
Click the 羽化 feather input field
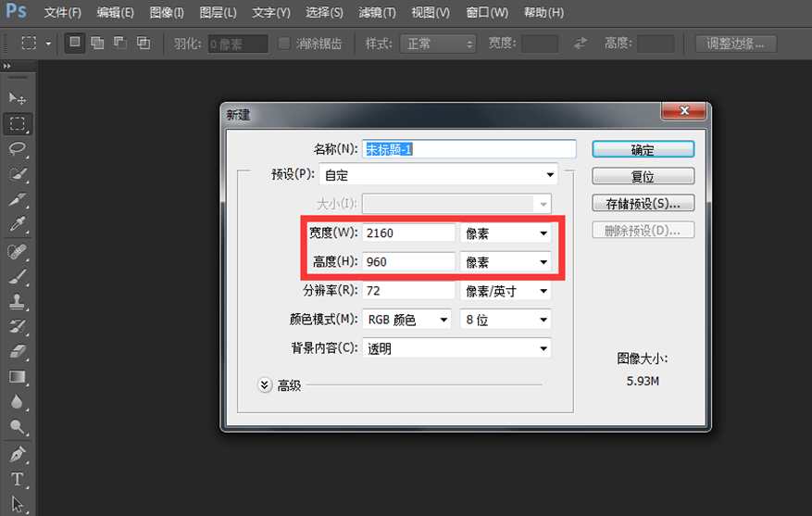238,44
